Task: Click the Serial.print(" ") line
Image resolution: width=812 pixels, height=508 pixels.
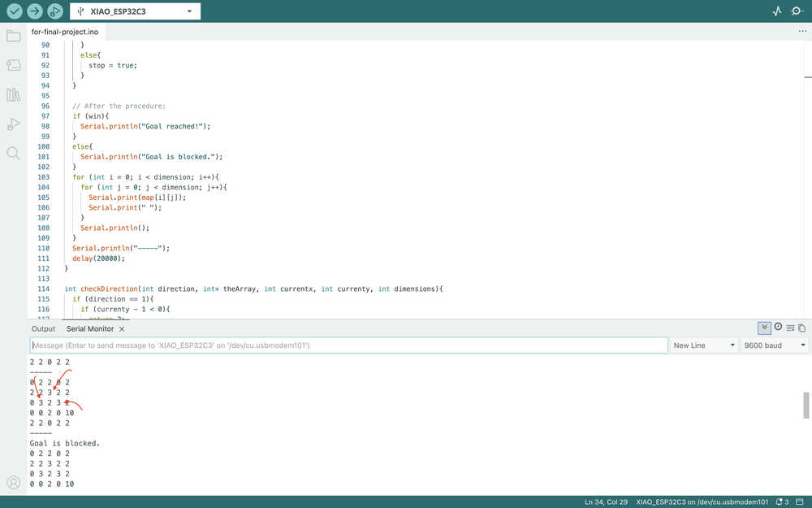Action: (x=125, y=207)
